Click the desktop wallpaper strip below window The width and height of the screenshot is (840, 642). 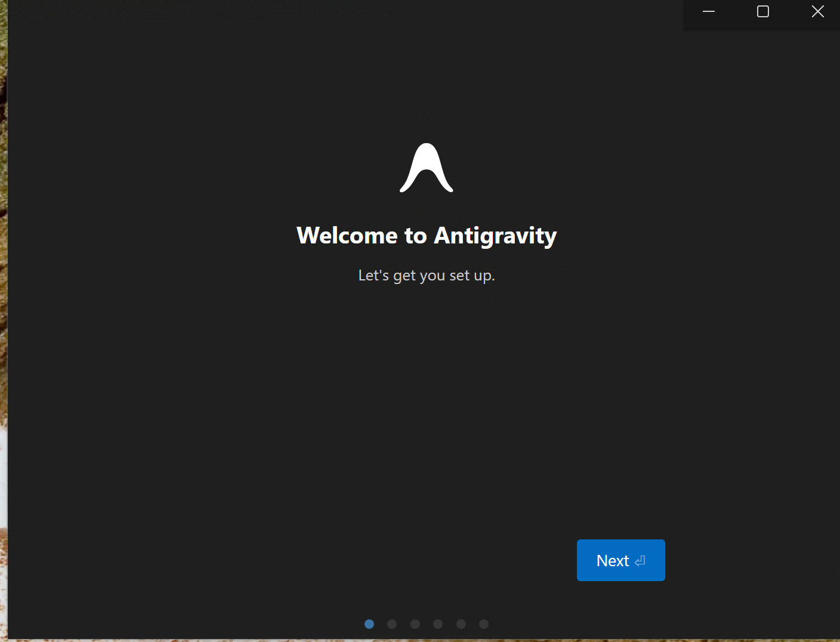[418, 641]
